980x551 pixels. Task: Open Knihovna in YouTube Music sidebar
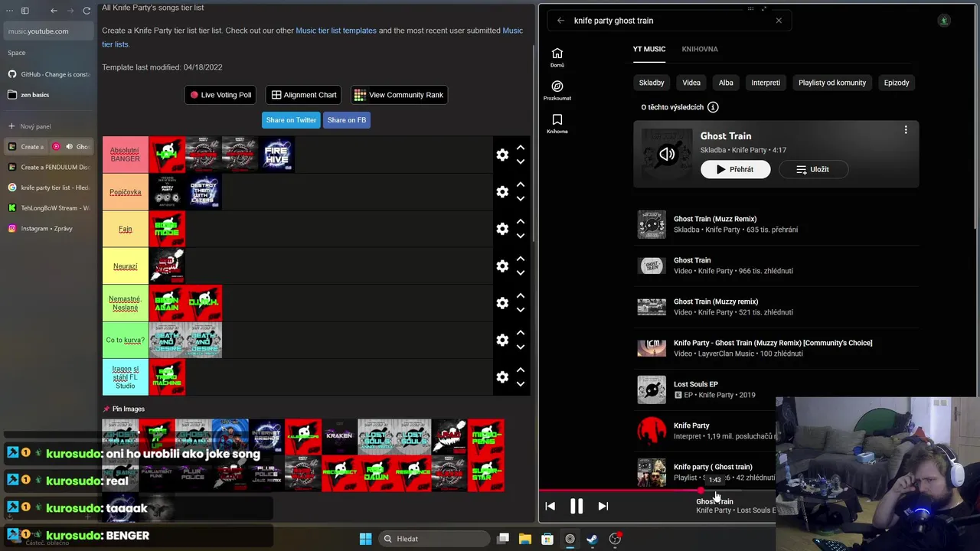tap(557, 123)
